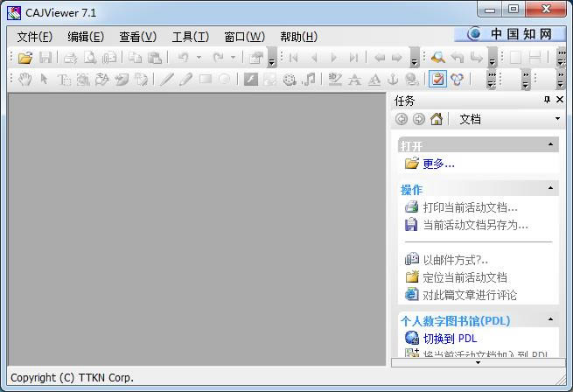Click 打印当前活动文档...
This screenshot has height=392, width=573.
(470, 207)
